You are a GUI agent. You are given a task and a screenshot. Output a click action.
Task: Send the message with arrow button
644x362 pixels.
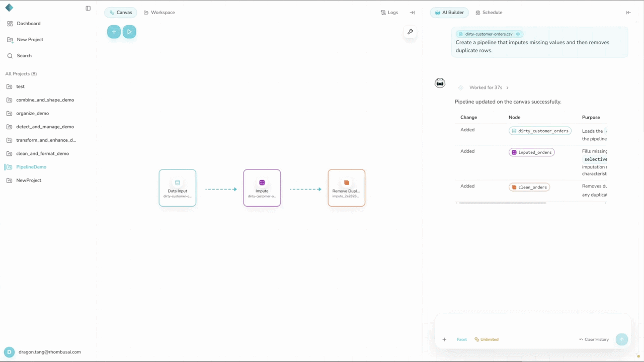(x=622, y=339)
